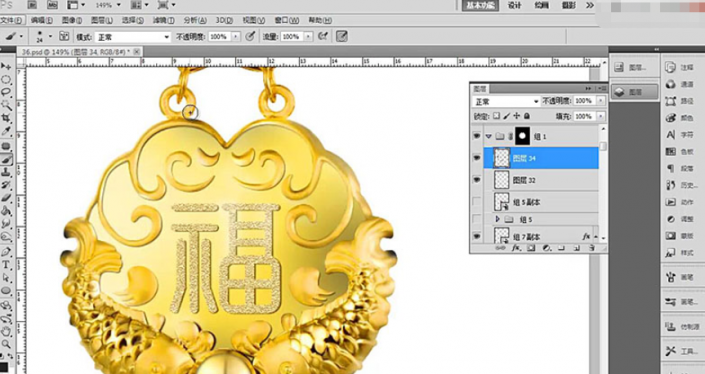Open the 历史 history panel icon

coord(681,185)
